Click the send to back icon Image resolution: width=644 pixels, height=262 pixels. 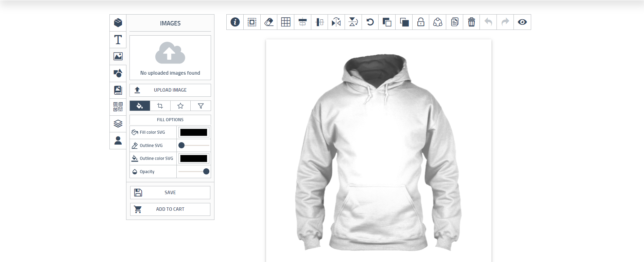pos(404,22)
